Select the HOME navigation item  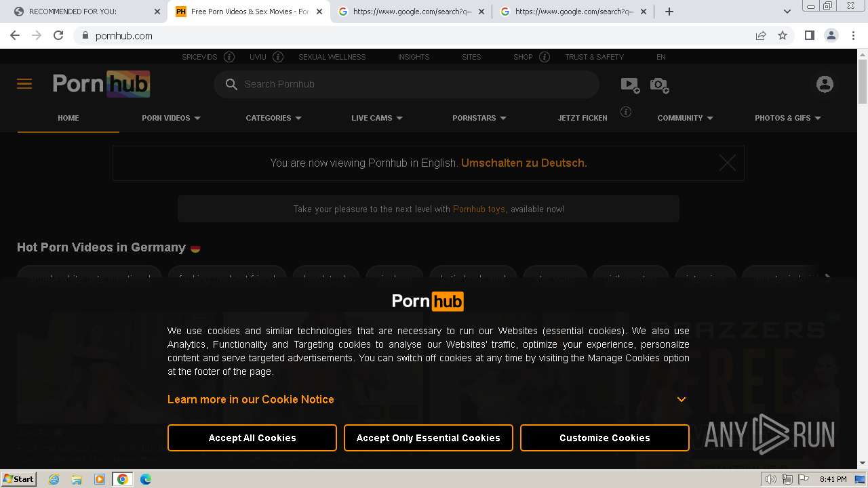click(68, 118)
